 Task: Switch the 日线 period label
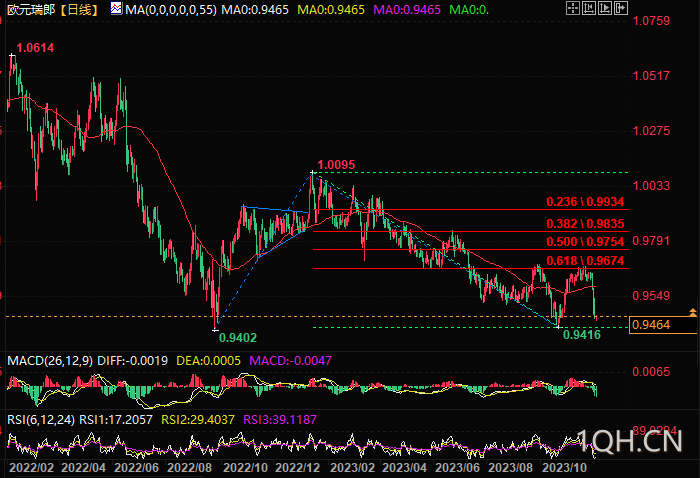[x=79, y=9]
